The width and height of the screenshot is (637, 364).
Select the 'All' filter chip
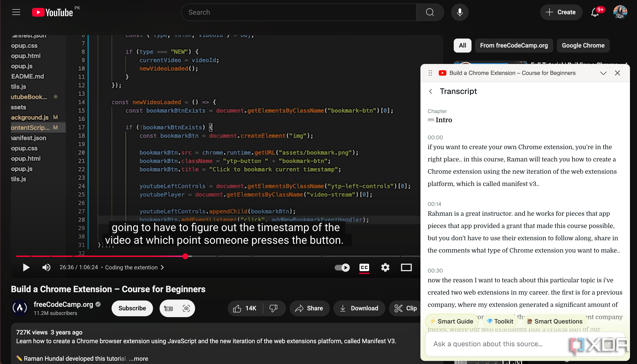coord(462,46)
